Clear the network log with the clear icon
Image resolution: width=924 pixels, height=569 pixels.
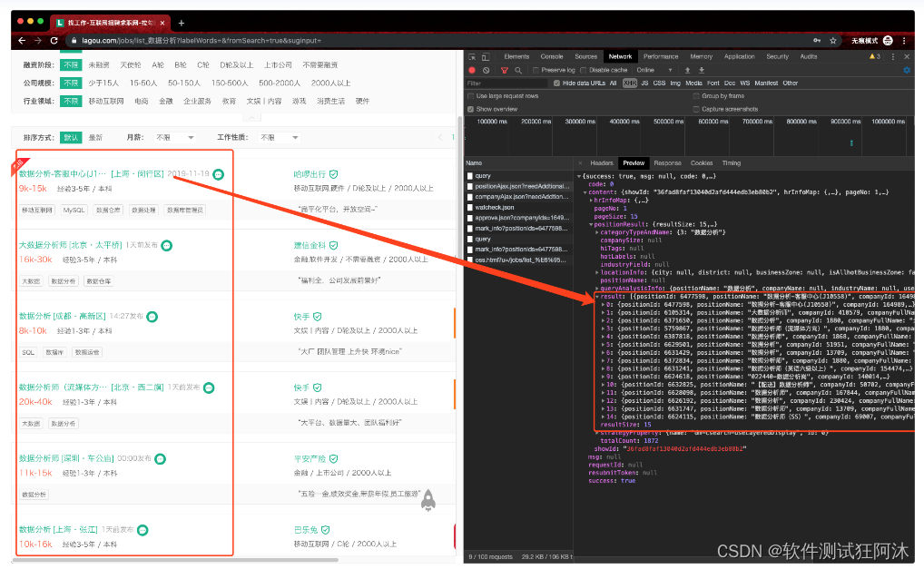487,70
